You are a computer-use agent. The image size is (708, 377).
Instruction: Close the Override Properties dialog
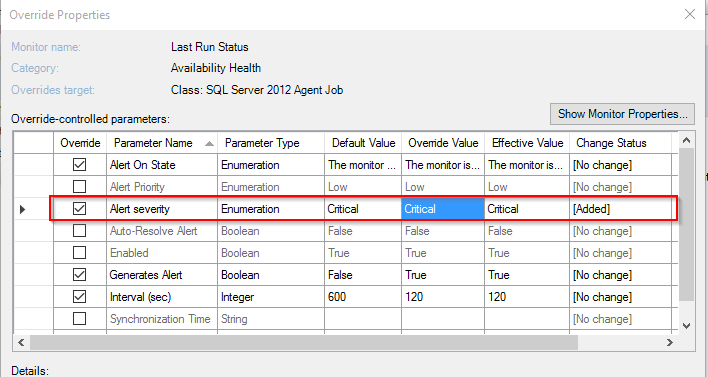point(689,14)
